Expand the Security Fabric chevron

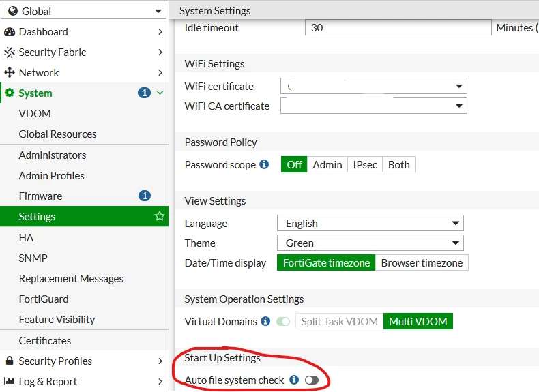[160, 52]
